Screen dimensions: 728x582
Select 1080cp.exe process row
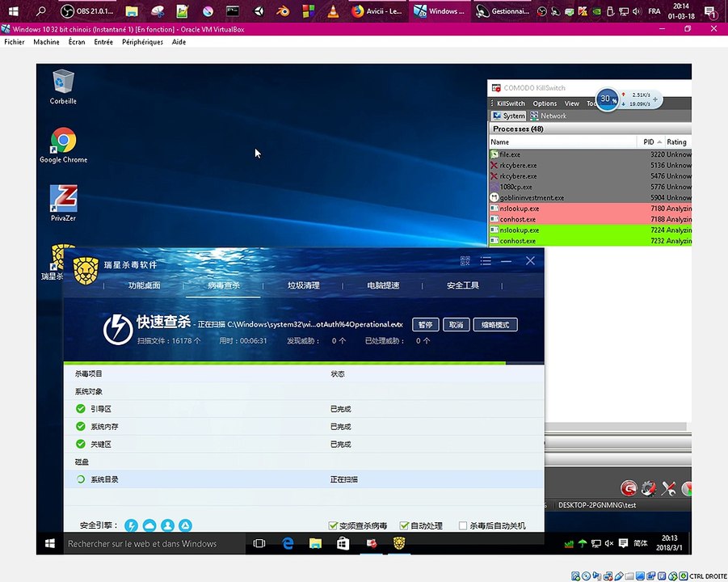tap(591, 187)
